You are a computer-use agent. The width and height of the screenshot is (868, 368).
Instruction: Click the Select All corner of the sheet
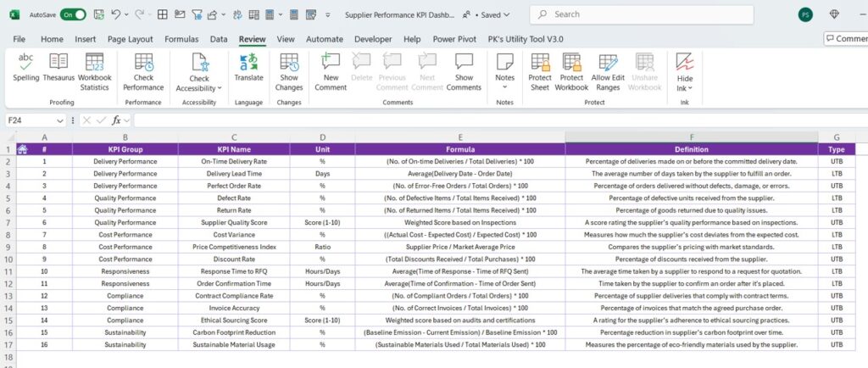pyautogui.click(x=8, y=137)
